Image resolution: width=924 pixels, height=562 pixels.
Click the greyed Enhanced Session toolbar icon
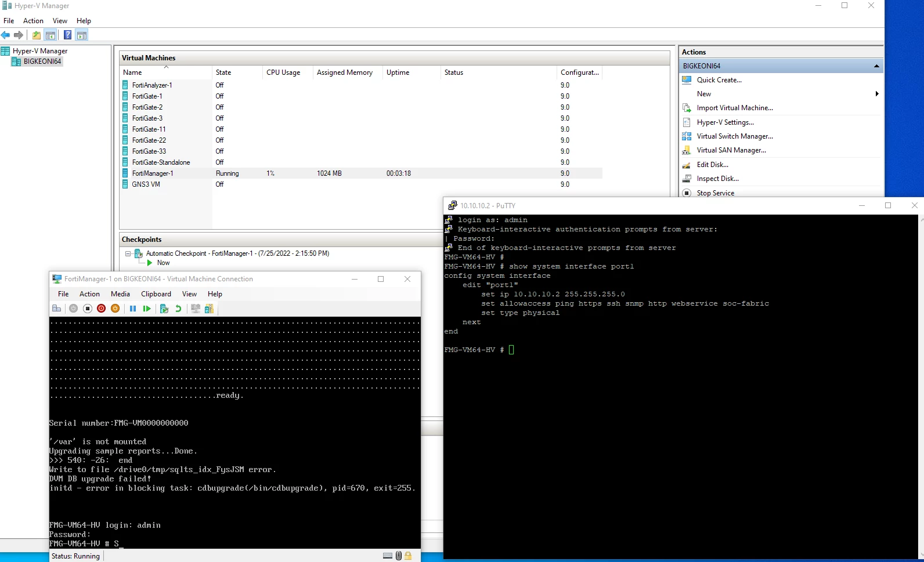pyautogui.click(x=196, y=309)
